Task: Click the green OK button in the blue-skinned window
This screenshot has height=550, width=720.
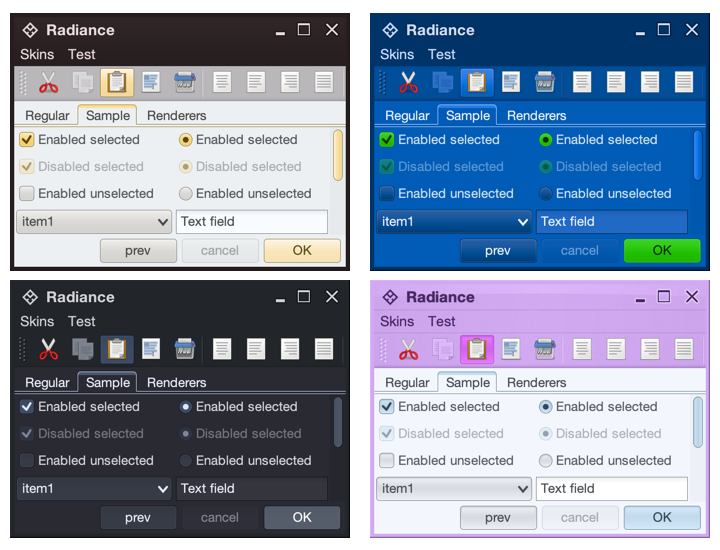Action: point(662,250)
